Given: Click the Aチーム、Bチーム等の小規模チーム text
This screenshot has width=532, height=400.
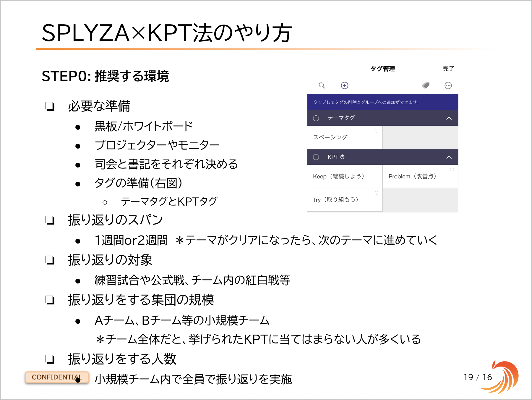Looking at the screenshot, I should click(182, 320).
